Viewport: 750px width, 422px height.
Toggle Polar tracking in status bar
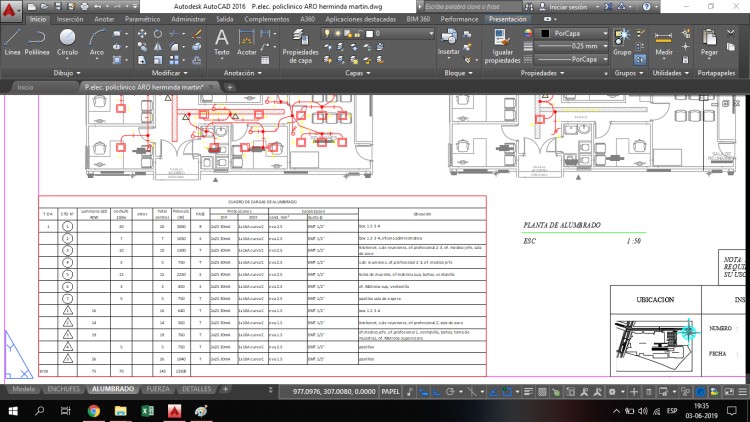[450, 391]
